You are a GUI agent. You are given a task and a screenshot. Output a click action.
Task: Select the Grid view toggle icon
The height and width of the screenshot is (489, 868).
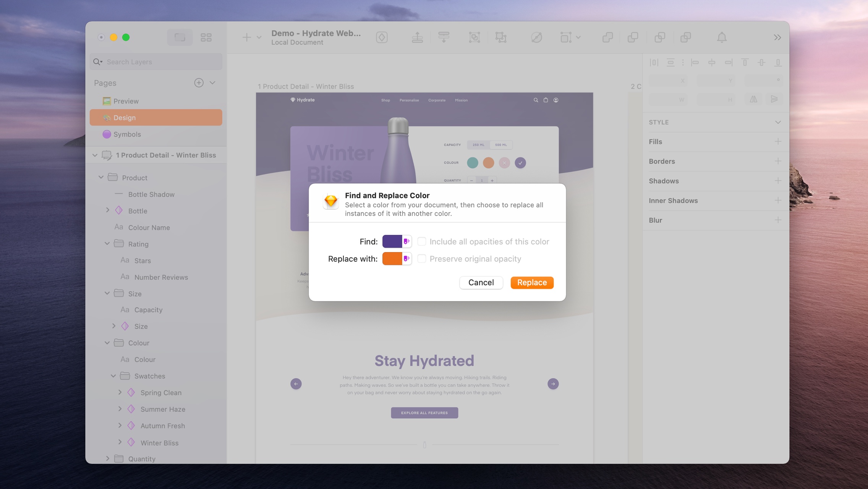pos(206,36)
